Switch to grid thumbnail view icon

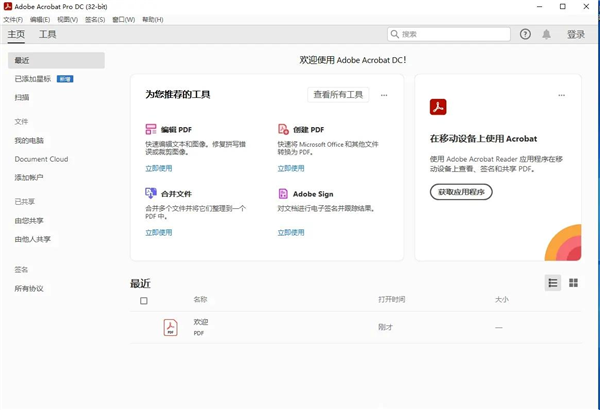click(x=574, y=283)
